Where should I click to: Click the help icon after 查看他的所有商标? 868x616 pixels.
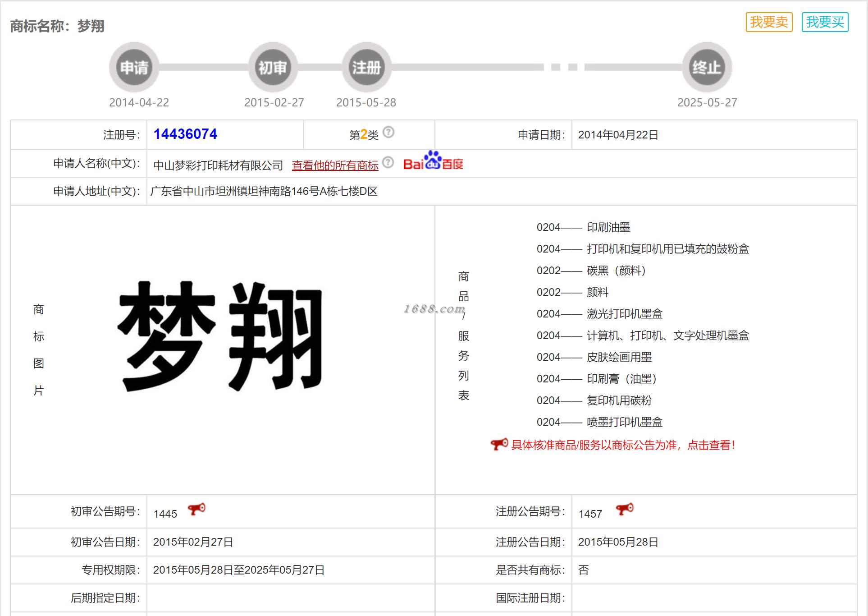coord(388,162)
